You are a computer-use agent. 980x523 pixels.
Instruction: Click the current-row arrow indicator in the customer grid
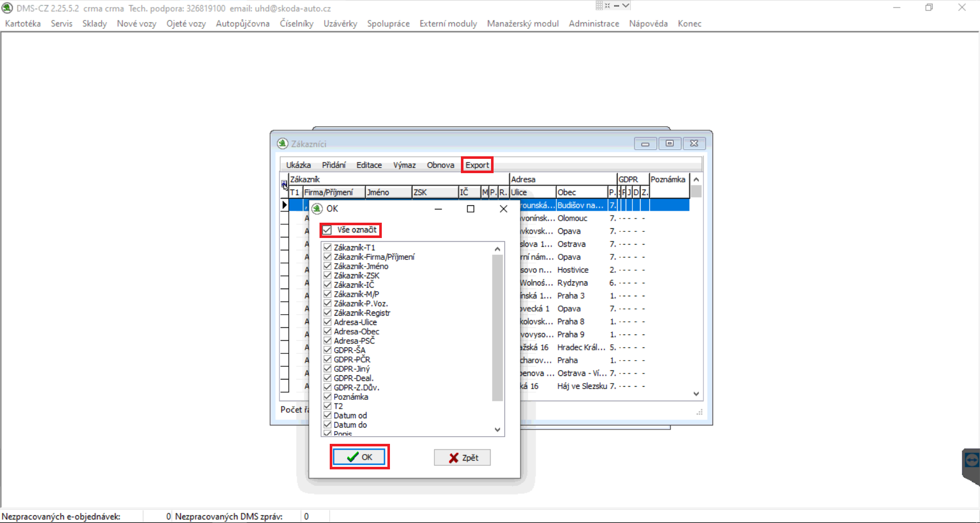[284, 205]
